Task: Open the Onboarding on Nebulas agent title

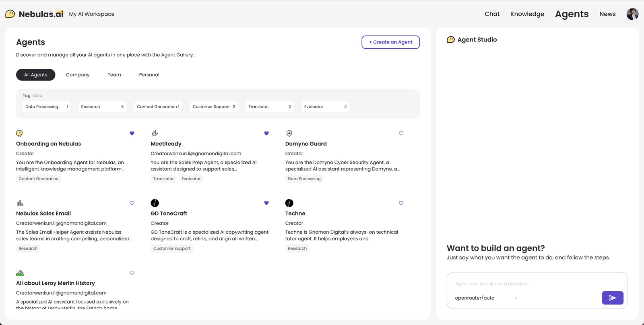Action: 48,144
